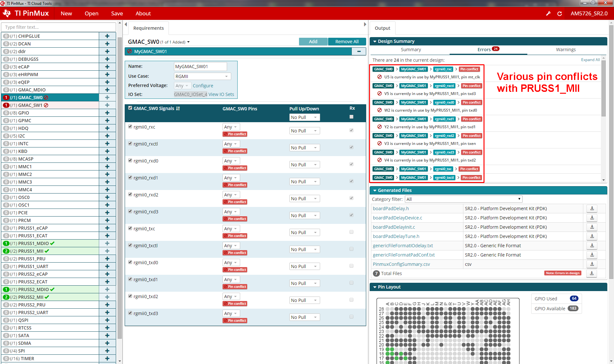Click the right arrow of requirements panel

click(365, 24)
